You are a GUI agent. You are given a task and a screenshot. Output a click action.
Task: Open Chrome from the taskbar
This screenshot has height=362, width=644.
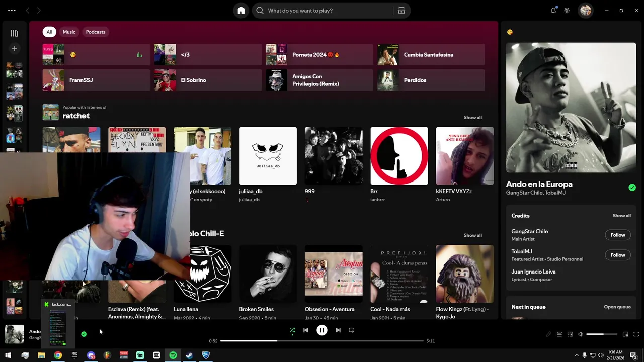pos(58,355)
